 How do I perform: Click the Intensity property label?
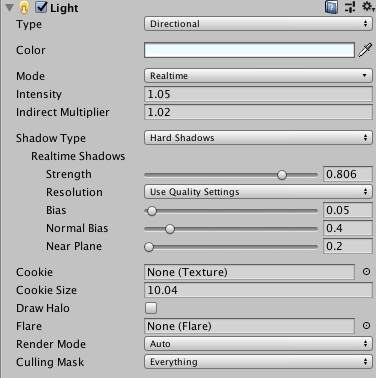pos(39,94)
